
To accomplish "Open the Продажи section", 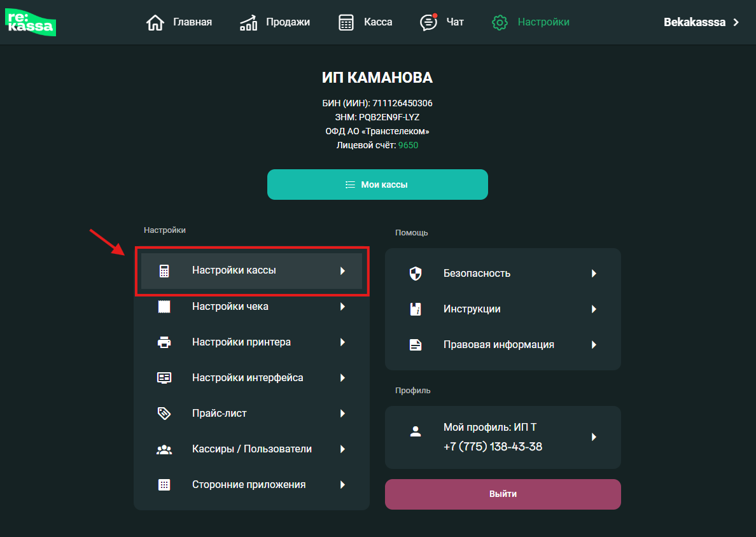I will coord(275,22).
